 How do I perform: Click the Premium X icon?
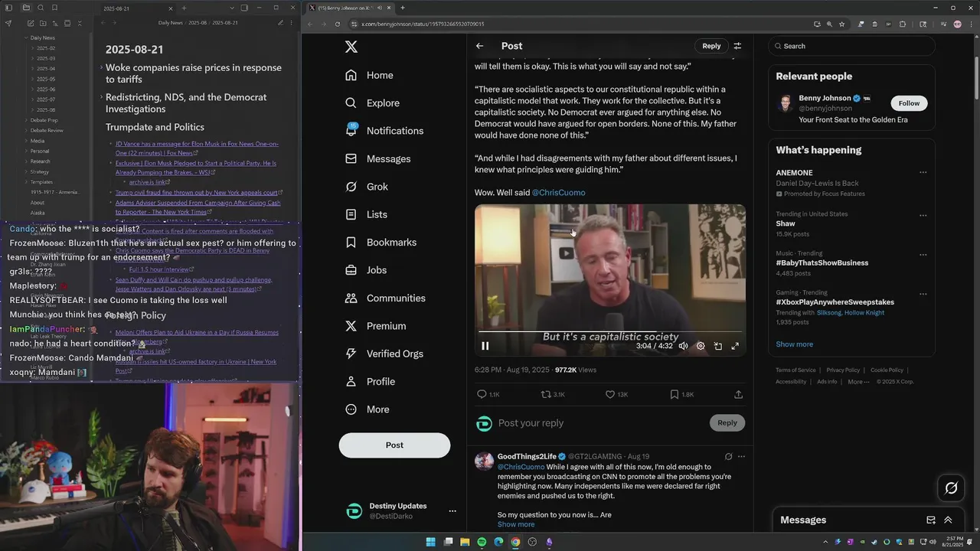[351, 326]
